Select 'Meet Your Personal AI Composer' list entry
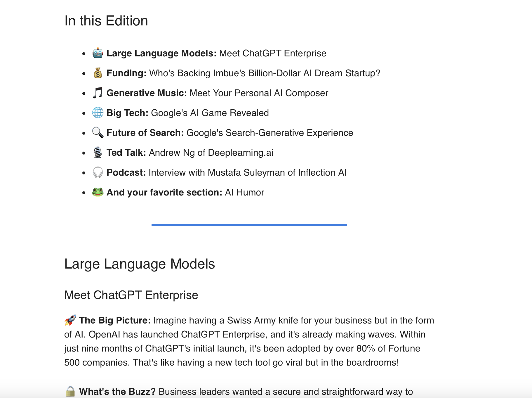 click(x=259, y=93)
